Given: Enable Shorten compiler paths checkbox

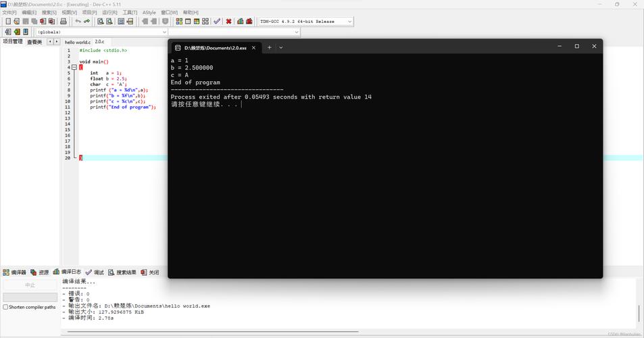Looking at the screenshot, I should [6, 307].
